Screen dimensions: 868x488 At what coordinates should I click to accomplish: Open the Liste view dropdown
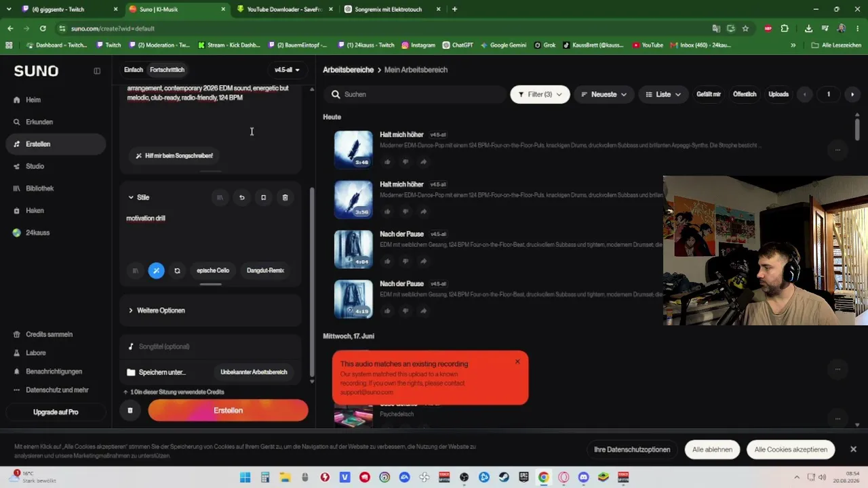(x=663, y=94)
